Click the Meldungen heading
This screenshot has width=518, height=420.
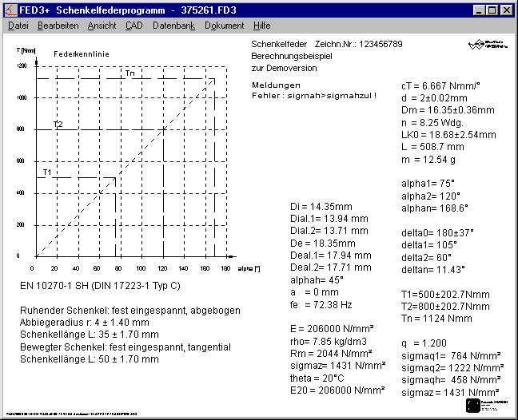coord(276,85)
